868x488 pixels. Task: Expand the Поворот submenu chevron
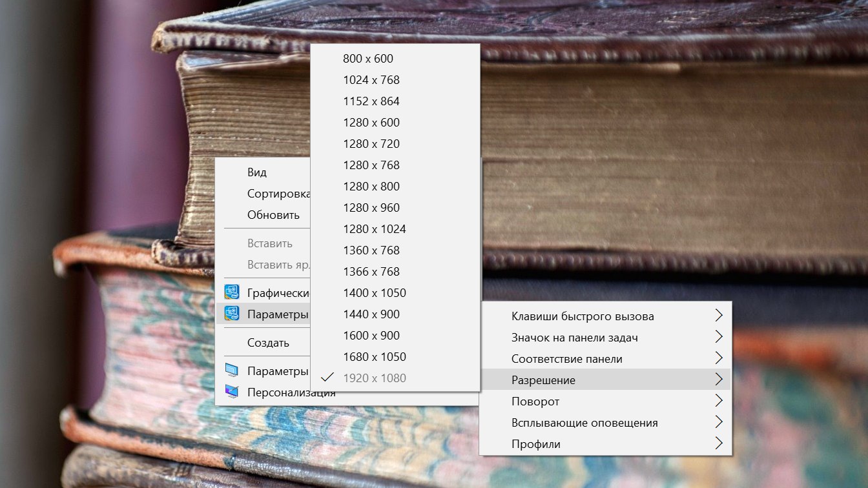(718, 401)
